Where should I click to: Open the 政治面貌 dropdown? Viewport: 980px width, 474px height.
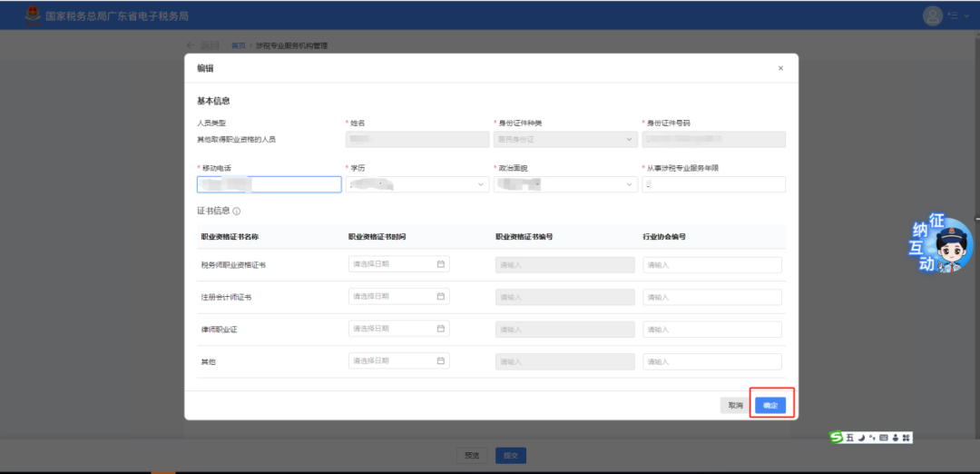click(565, 184)
